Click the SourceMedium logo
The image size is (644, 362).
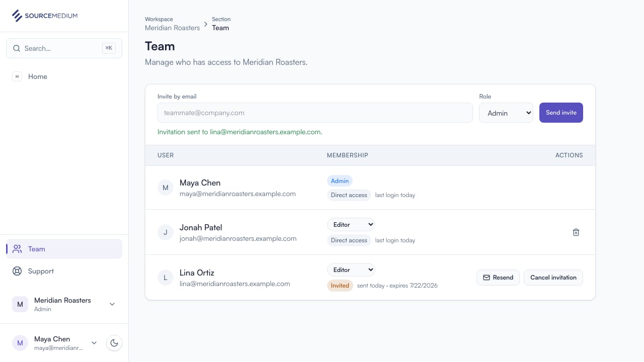45,16
